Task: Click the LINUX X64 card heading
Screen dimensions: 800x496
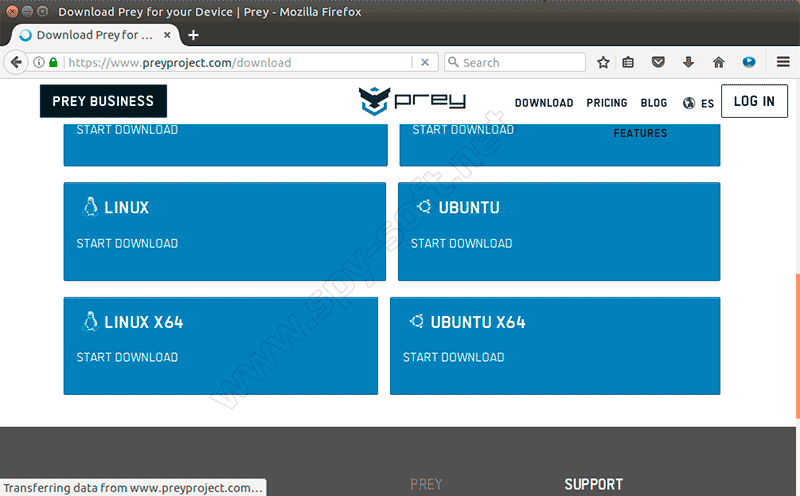Action: click(x=143, y=323)
